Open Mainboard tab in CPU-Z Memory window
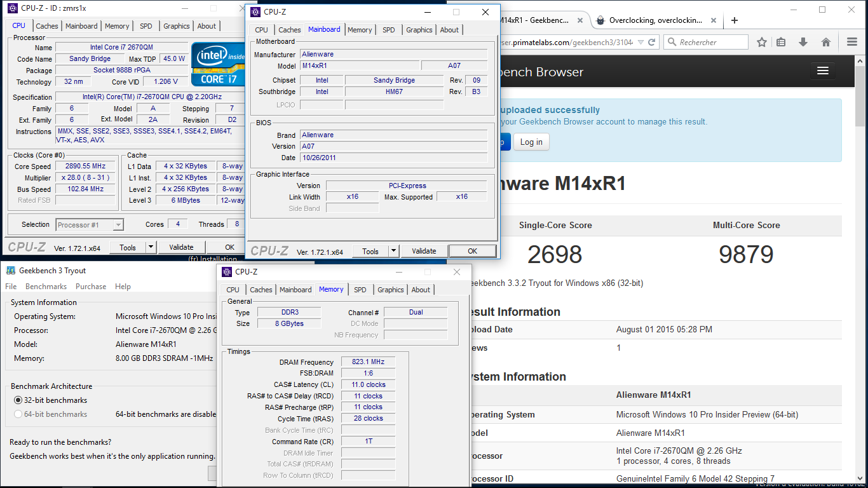 tap(296, 290)
